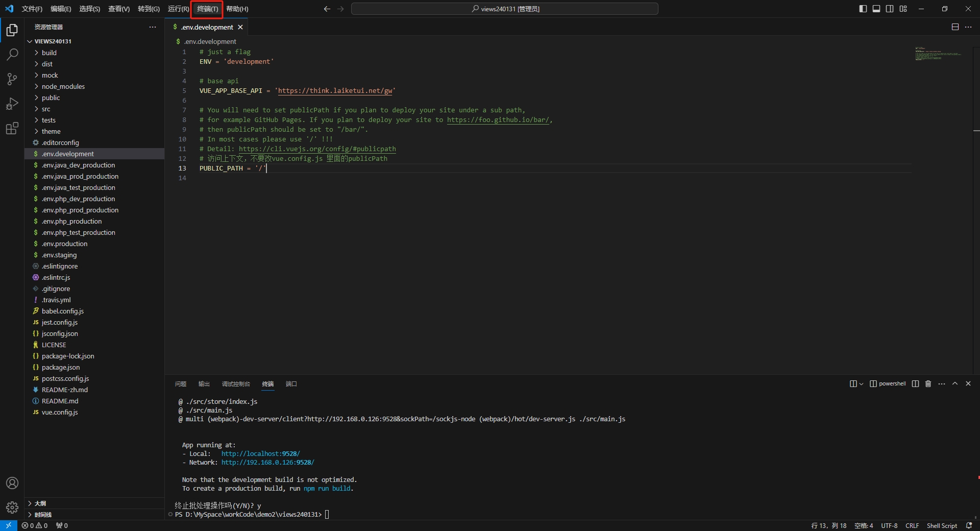Image resolution: width=980 pixels, height=531 pixels.
Task: Open package.json in explorer
Action: (x=61, y=367)
